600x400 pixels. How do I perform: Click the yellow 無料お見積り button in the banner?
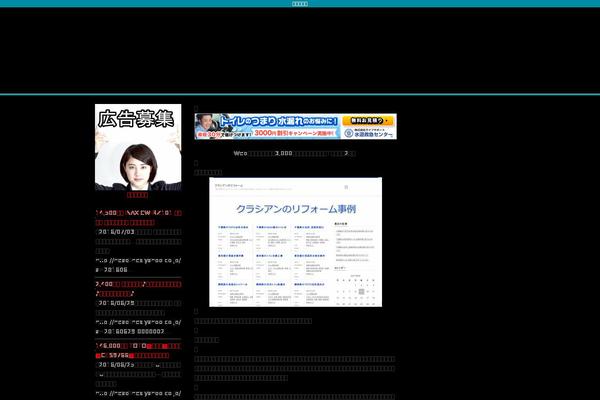368,121
